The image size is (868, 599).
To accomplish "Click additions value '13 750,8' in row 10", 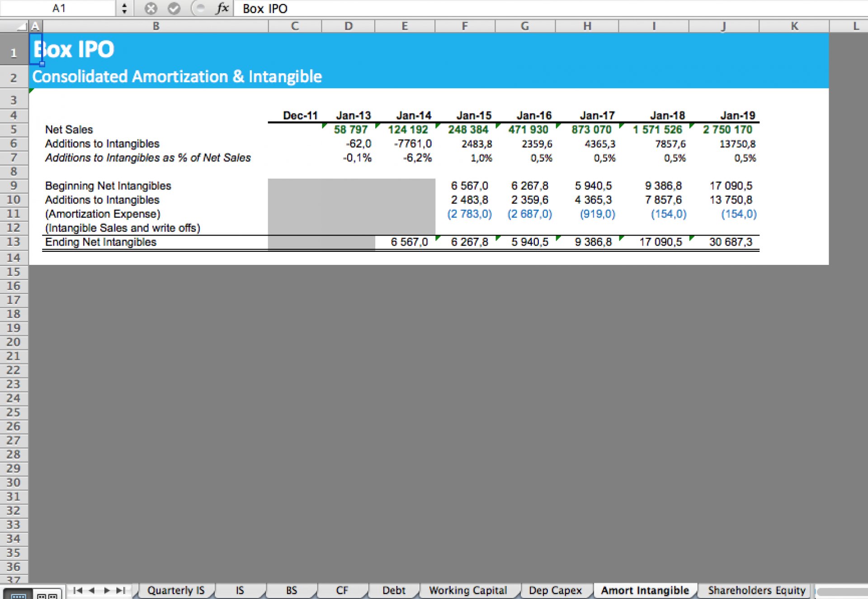I will pos(731,200).
